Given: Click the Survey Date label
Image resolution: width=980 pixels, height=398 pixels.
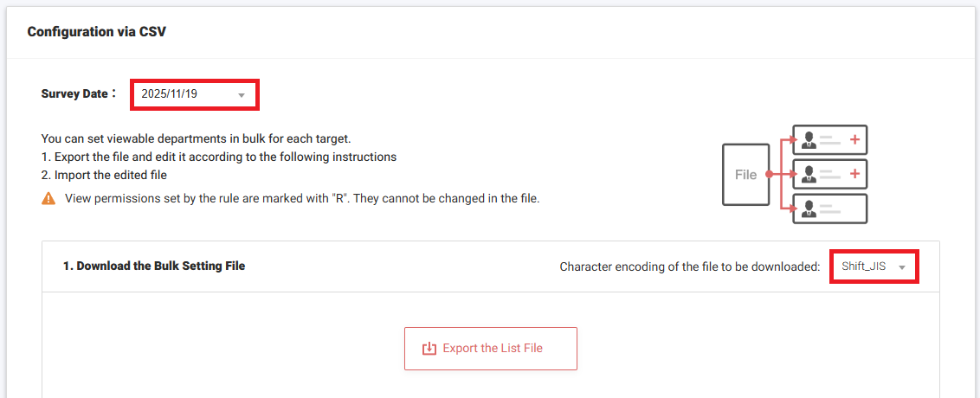Looking at the screenshot, I should point(78,93).
